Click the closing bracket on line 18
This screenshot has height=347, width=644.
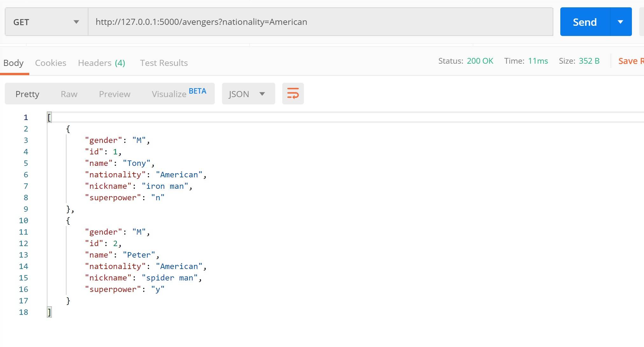pyautogui.click(x=49, y=312)
